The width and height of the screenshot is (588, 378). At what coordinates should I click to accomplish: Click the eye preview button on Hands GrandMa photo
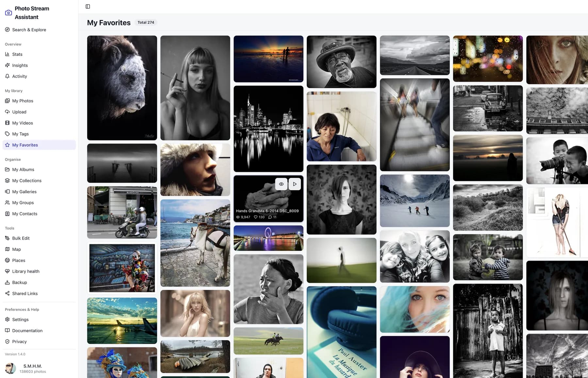(x=281, y=184)
